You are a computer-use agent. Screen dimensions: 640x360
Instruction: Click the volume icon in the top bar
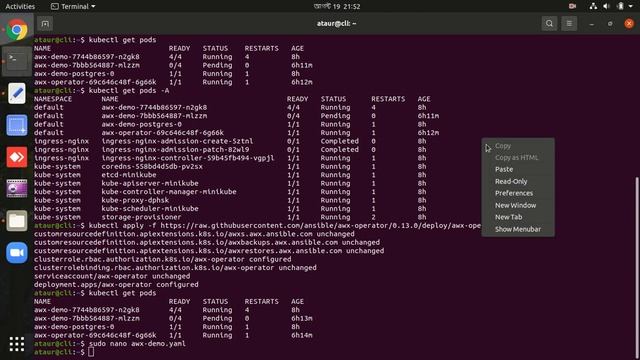pyautogui.click(x=607, y=6)
